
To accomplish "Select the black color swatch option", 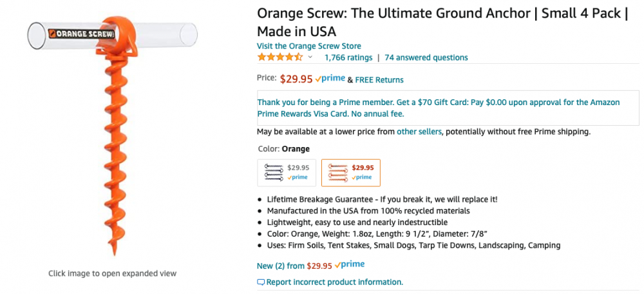I will point(287,172).
